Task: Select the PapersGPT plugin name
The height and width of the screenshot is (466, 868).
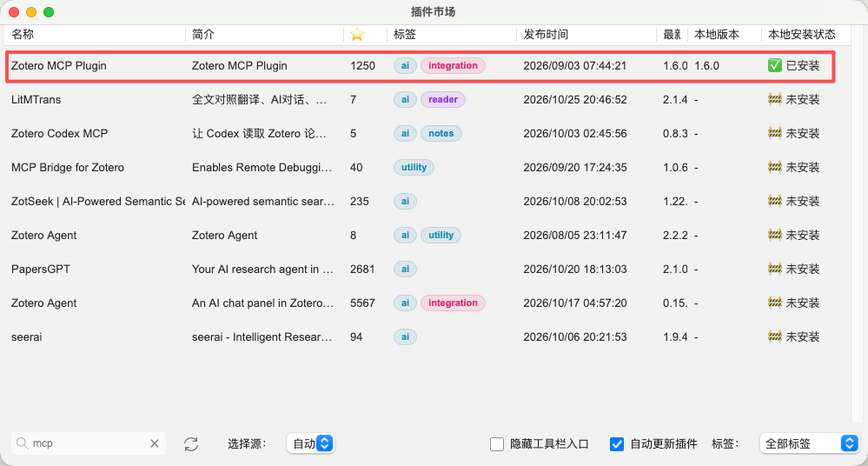Action: (x=41, y=270)
